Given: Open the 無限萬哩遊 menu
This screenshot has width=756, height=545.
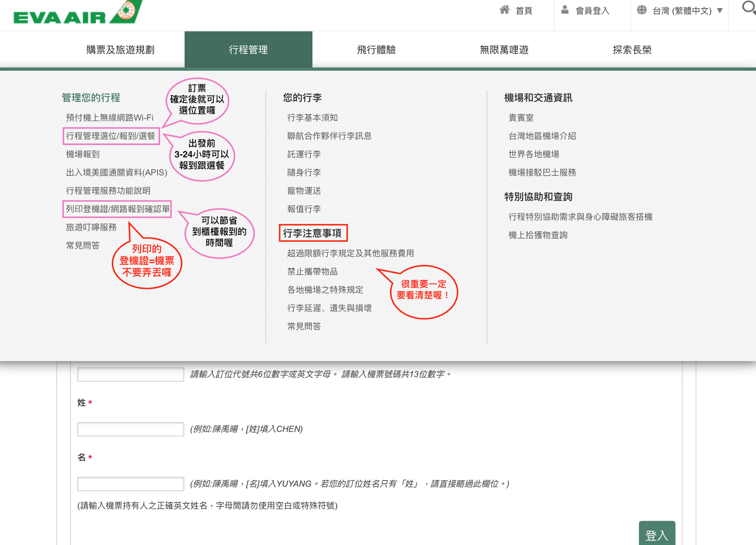Looking at the screenshot, I should coord(504,50).
